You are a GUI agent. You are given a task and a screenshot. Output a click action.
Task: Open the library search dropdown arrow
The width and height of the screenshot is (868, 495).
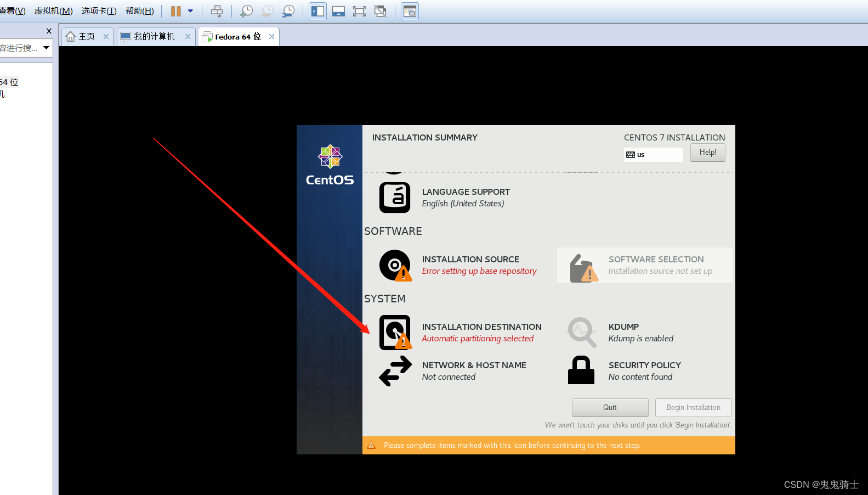(47, 48)
